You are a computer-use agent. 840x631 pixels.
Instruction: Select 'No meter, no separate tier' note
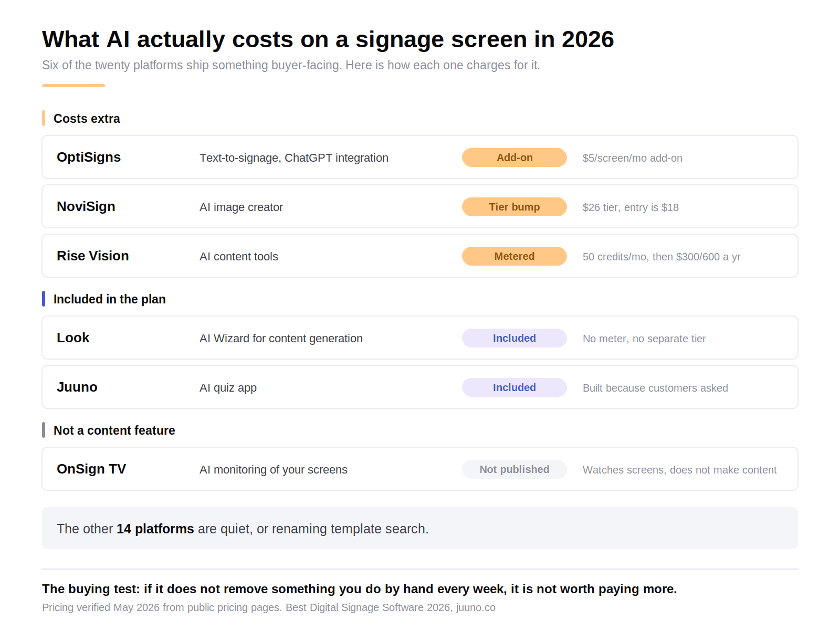[644, 339]
